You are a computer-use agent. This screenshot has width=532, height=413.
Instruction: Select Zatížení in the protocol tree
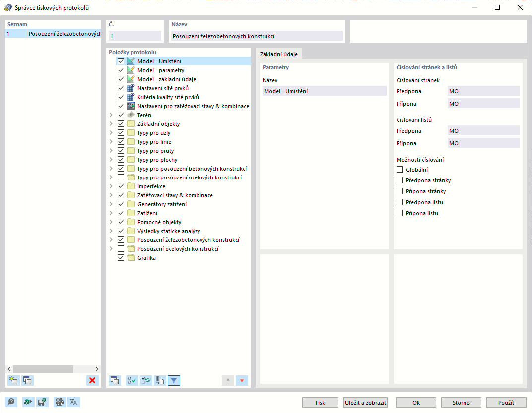147,213
